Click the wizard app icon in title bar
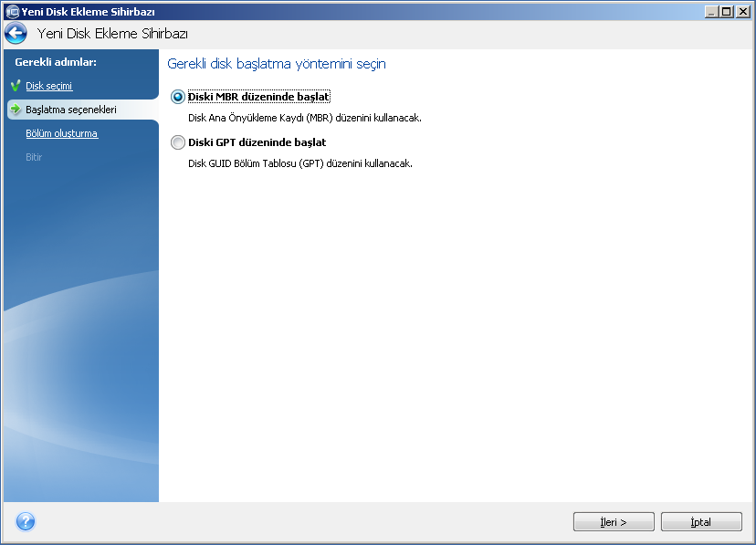This screenshot has width=756, height=545. tap(12, 12)
